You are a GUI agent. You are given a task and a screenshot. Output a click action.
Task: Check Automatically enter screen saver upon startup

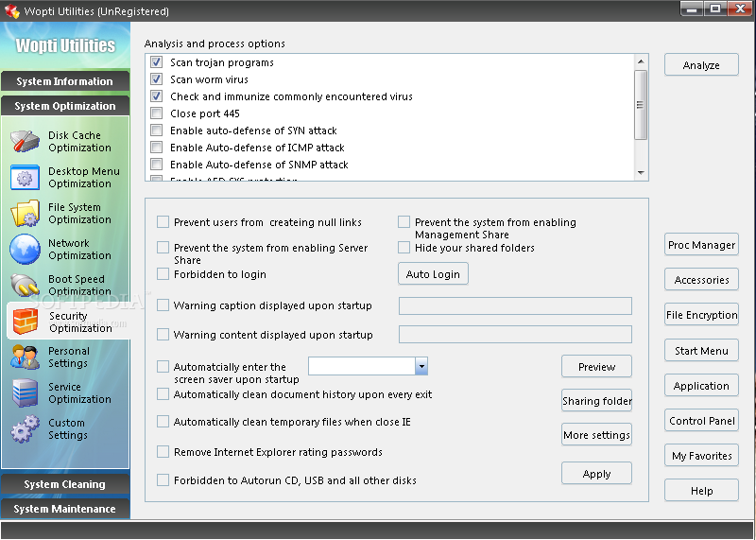[x=163, y=367]
